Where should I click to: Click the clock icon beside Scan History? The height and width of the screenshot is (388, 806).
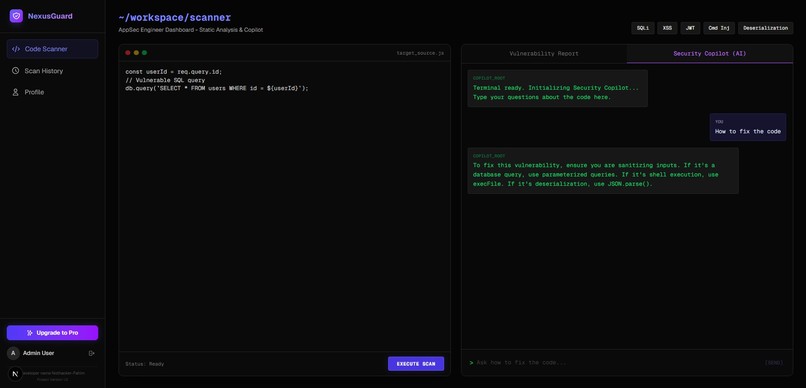tap(15, 71)
